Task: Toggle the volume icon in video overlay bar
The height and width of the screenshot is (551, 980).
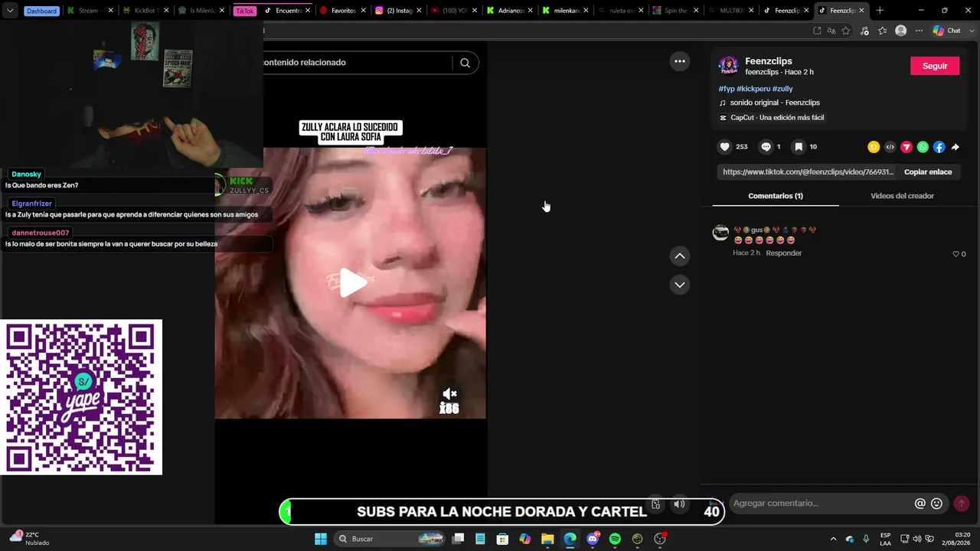Action: (679, 504)
